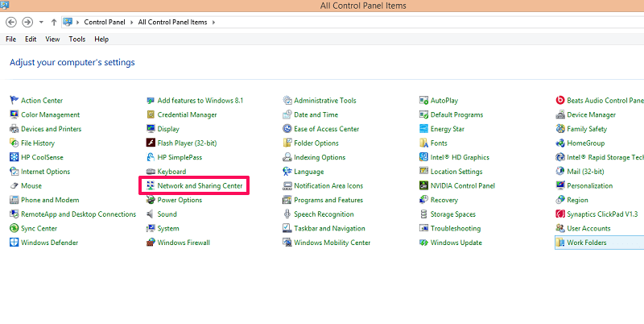Viewport: 644px width, 324px height.
Task: Open Notification Area Icons link
Action: (328, 186)
